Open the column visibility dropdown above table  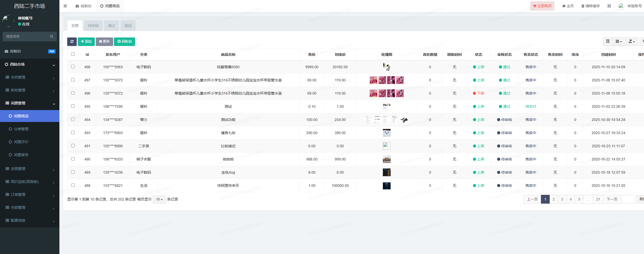619,41
